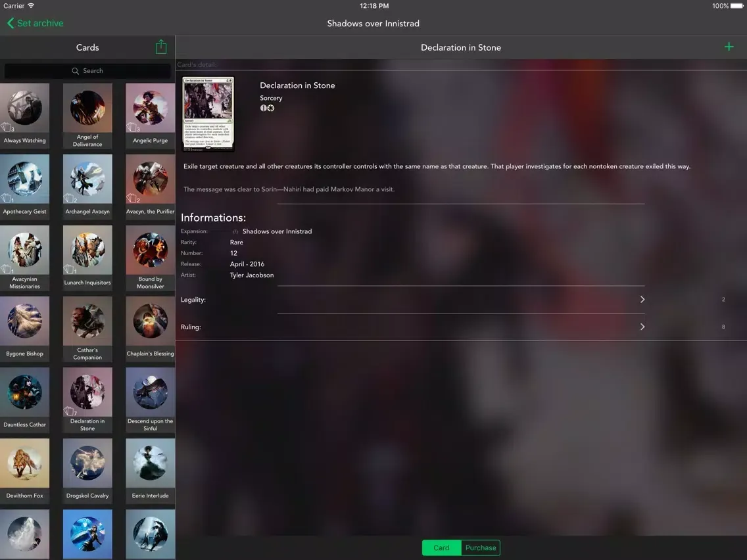Open Descend upon the Sinful card
Screen dimensions: 747x560
coord(150,400)
